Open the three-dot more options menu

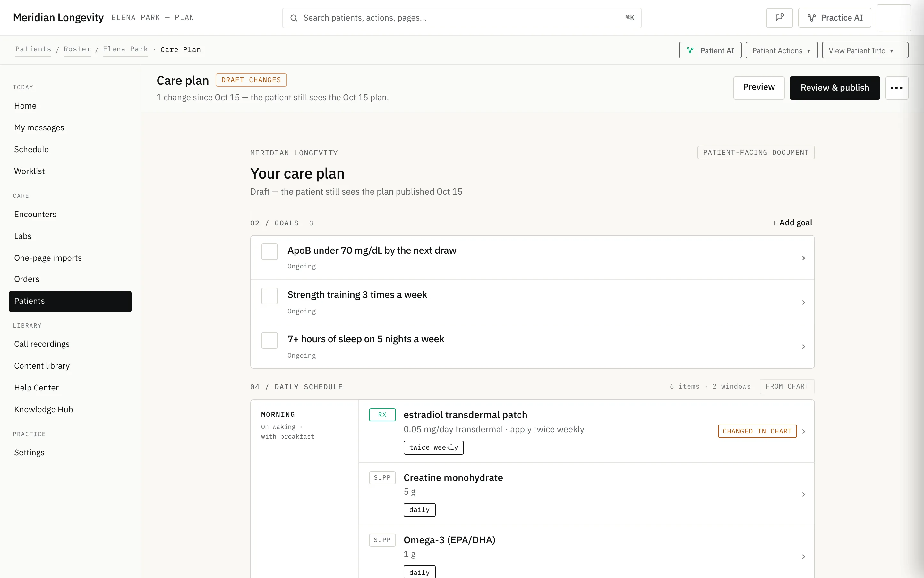point(896,88)
